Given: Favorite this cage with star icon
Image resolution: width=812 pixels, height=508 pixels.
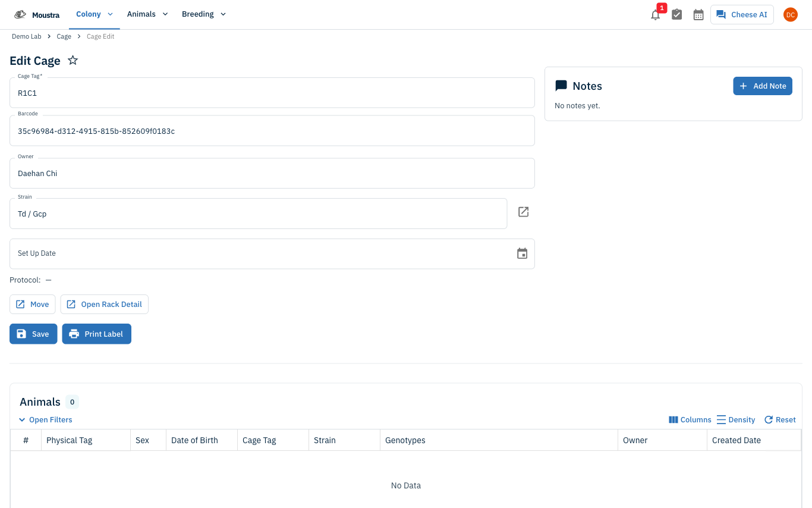Looking at the screenshot, I should (x=73, y=60).
